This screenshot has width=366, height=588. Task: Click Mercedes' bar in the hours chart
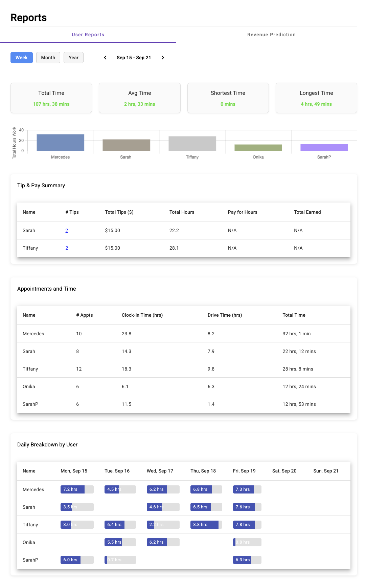tap(61, 143)
